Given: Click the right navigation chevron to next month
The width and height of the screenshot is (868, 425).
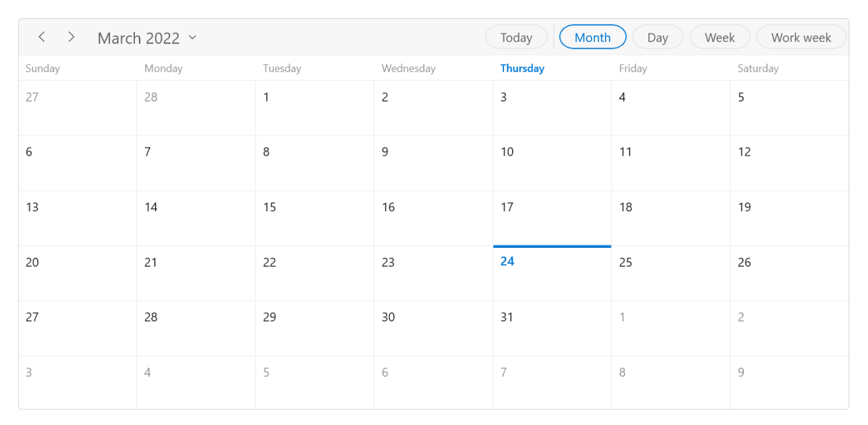Looking at the screenshot, I should point(71,37).
